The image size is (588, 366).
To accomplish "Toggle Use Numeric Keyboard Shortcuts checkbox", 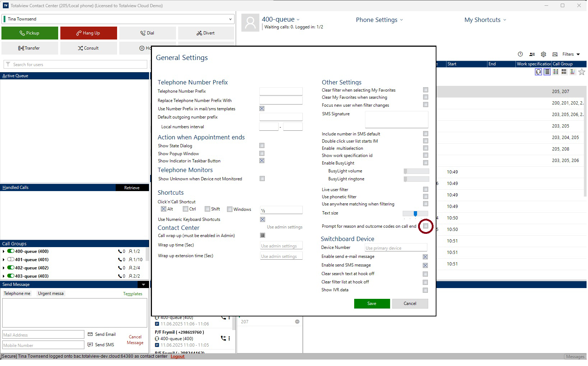I will pos(263,219).
